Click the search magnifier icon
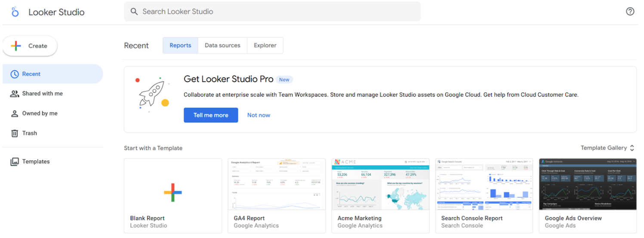Viewport: 644px width, 238px height. click(x=134, y=12)
